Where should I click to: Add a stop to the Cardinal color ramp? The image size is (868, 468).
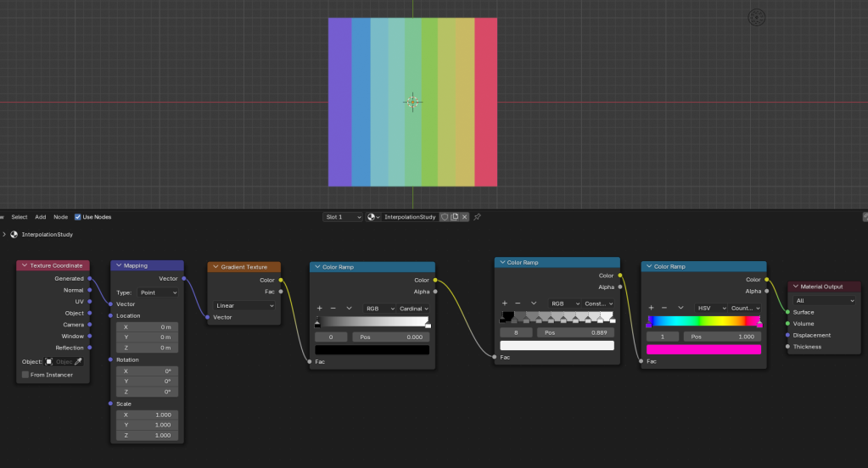point(319,308)
